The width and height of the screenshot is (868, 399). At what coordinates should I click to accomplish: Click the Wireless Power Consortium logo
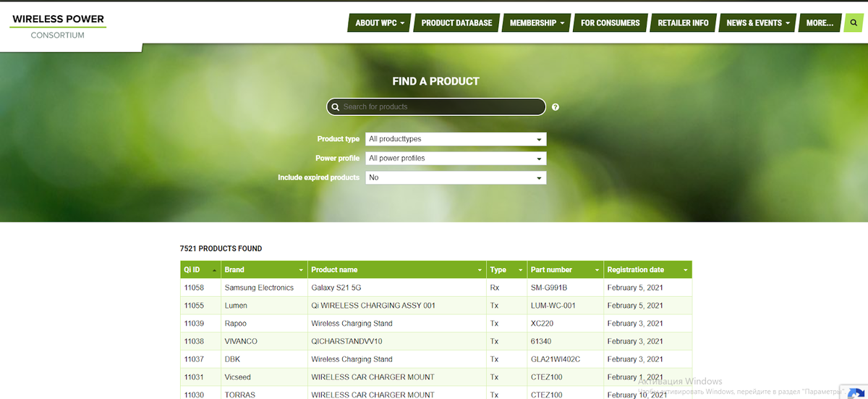click(x=58, y=26)
